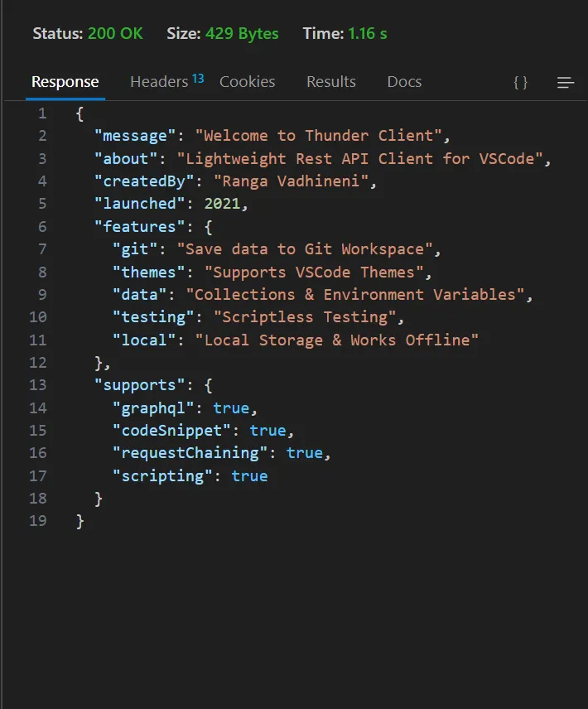588x709 pixels.
Task: Click "Supports VSCode Themes" string
Action: [x=314, y=273]
